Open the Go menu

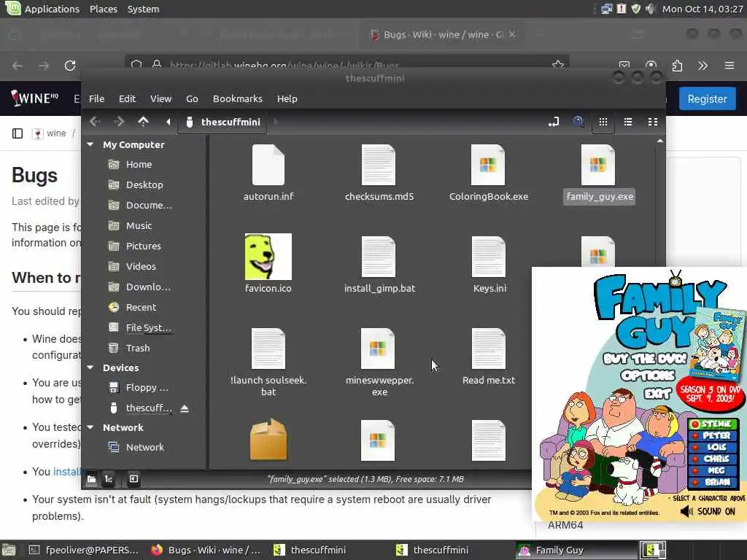tap(192, 98)
